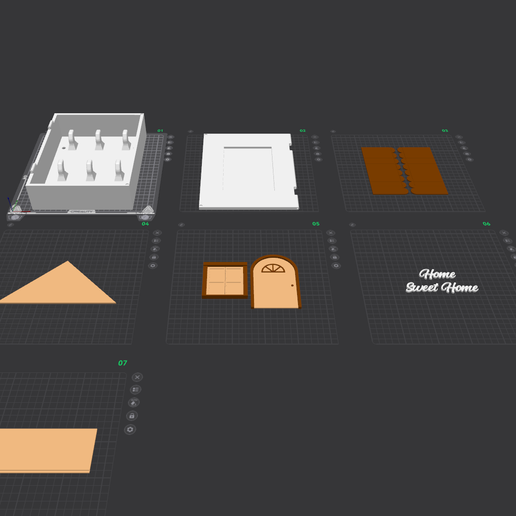The width and height of the screenshot is (516, 516).
Task: Remove plate 02 with its X icon
Action: pos(315,137)
